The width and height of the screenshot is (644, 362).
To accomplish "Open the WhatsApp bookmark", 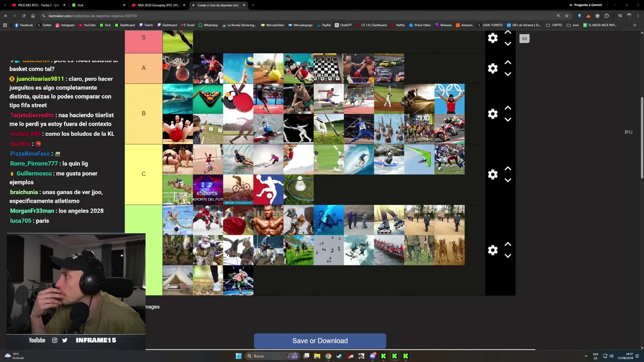I will click(208, 25).
